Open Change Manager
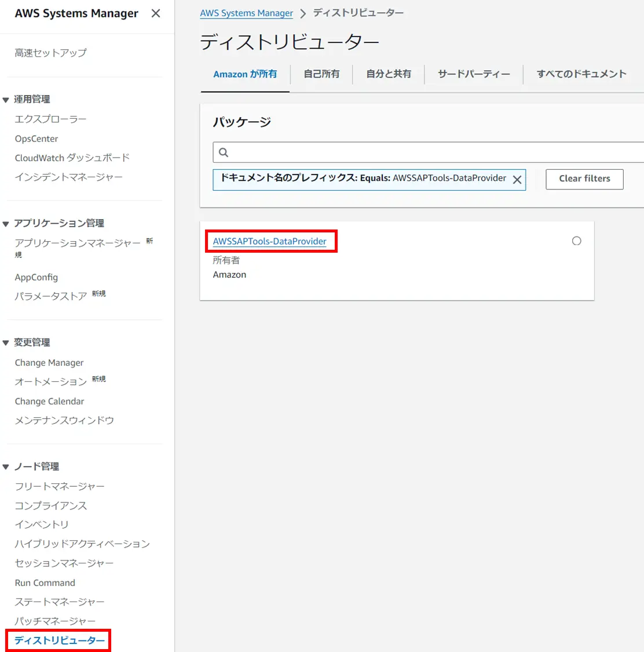 [49, 363]
